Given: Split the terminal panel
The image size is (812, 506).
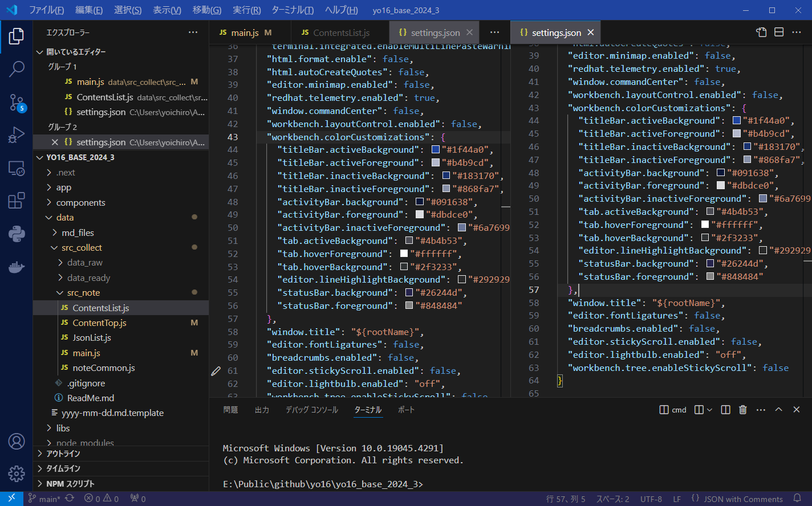Looking at the screenshot, I should [725, 410].
